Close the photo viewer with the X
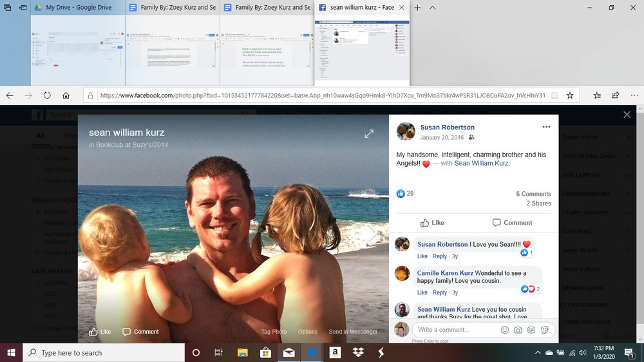Image resolution: width=644 pixels, height=362 pixels. [x=627, y=115]
